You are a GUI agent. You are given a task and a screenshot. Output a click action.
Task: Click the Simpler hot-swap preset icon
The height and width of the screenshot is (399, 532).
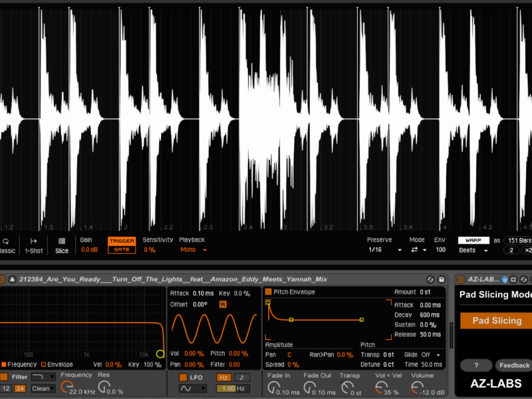(x=430, y=280)
